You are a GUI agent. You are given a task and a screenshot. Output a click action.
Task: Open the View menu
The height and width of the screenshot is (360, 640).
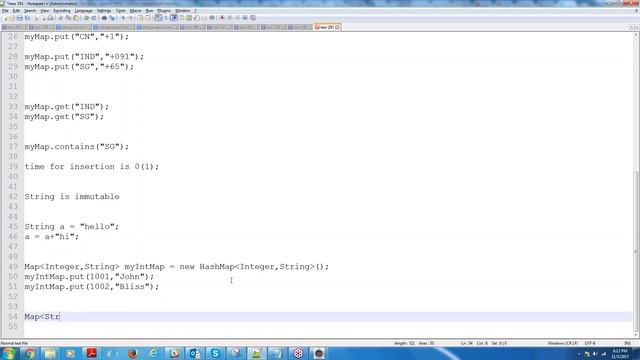tap(44, 11)
